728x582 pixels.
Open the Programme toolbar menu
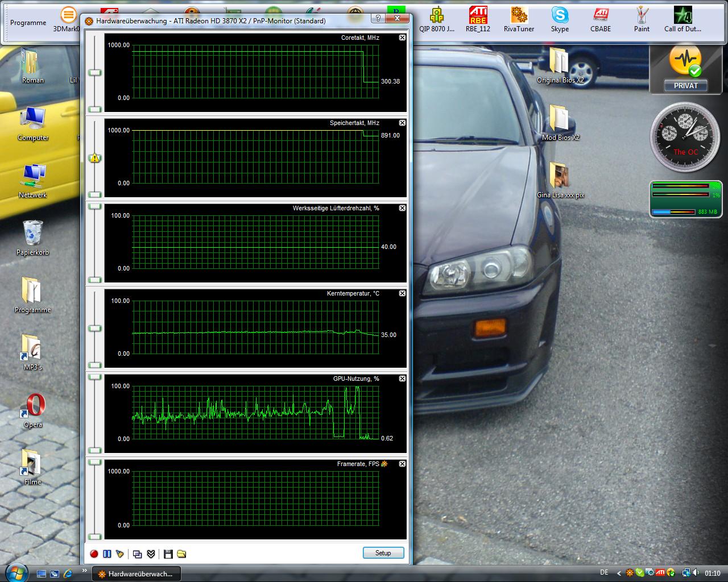28,23
